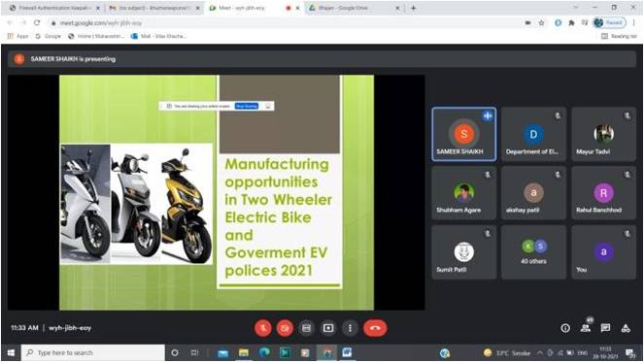Select the Department of El... participant tile
The height and width of the screenshot is (362, 644).
533,134
